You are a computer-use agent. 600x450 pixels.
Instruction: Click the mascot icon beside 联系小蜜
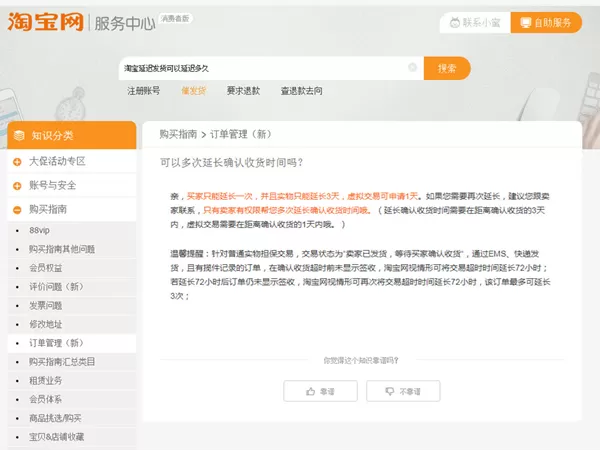pyautogui.click(x=455, y=23)
